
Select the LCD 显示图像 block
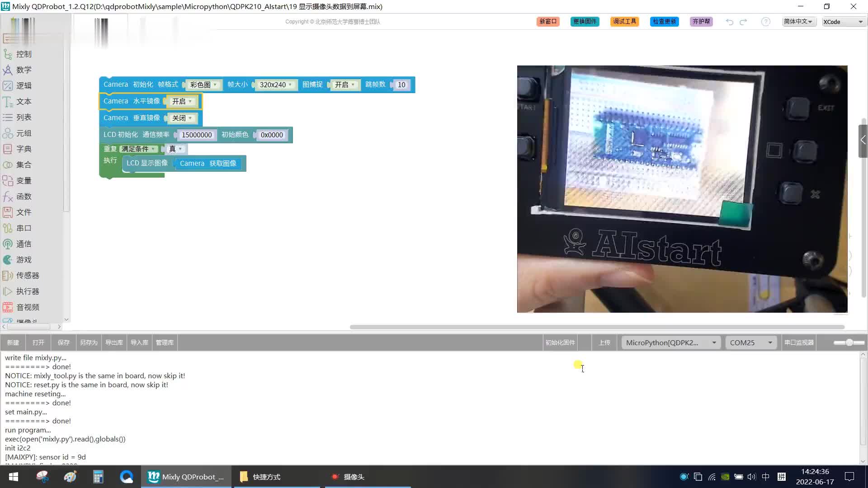[147, 164]
